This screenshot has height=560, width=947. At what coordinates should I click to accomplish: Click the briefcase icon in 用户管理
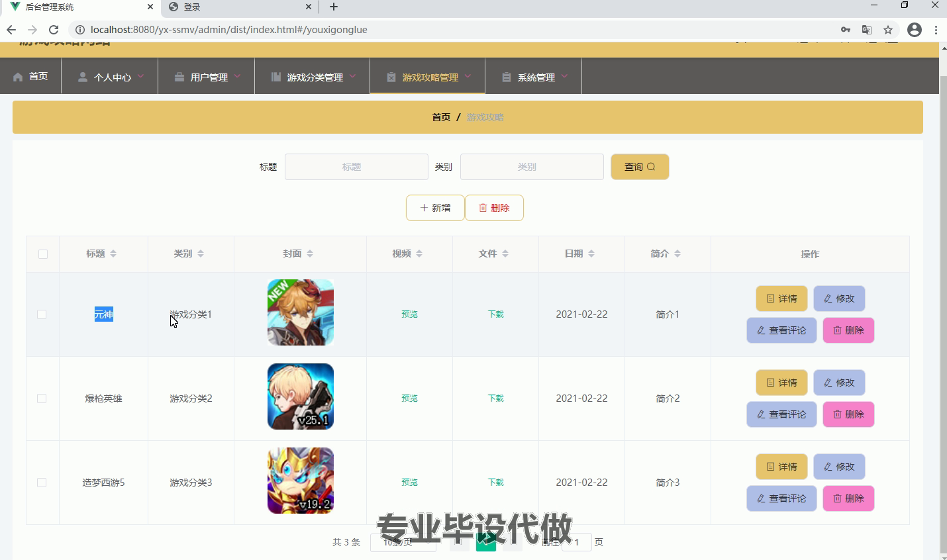[x=179, y=77]
